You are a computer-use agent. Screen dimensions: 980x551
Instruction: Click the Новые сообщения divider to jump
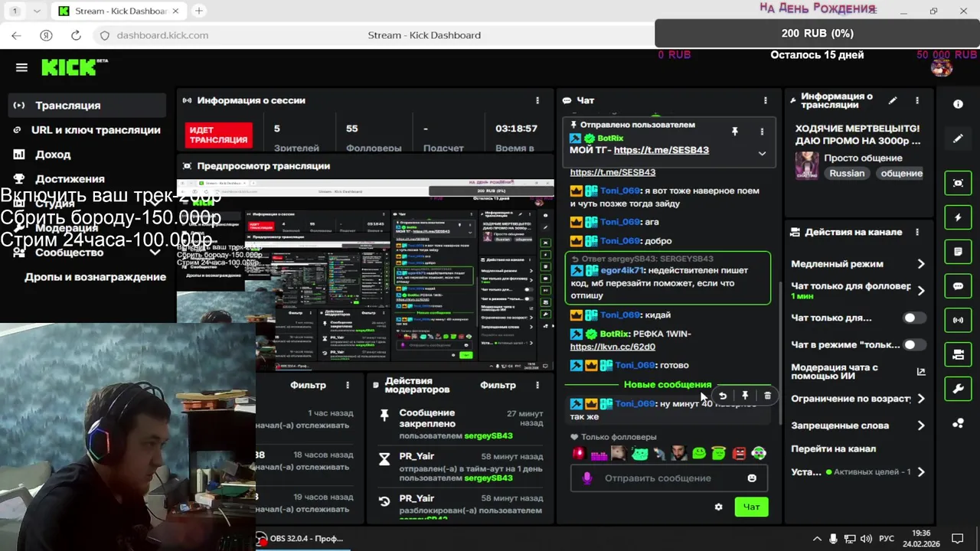668,385
